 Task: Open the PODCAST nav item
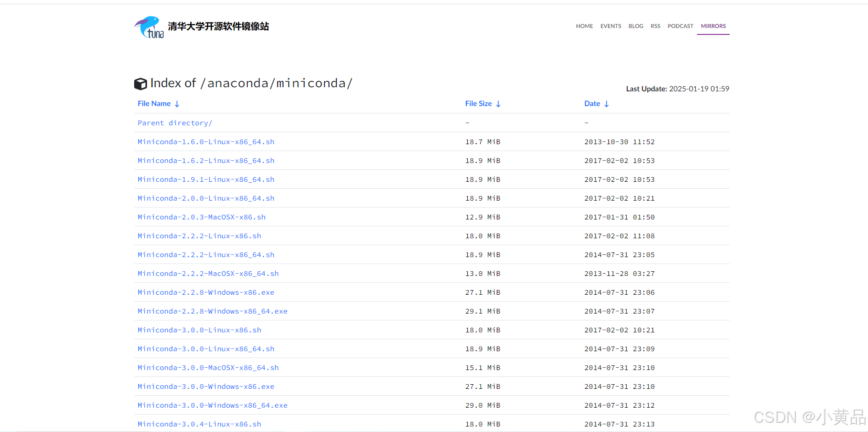(681, 26)
